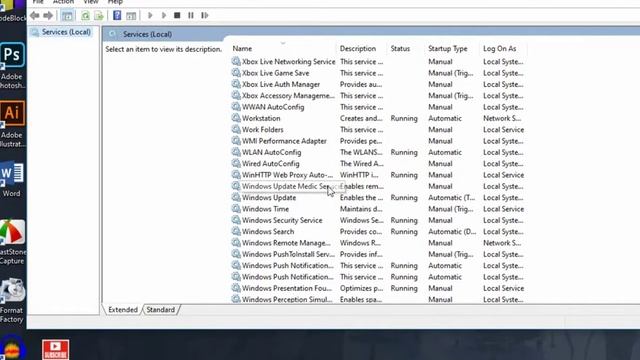Open the Word desktop shortcut
Image resolution: width=640 pixels, height=360 pixels.
pos(11,179)
